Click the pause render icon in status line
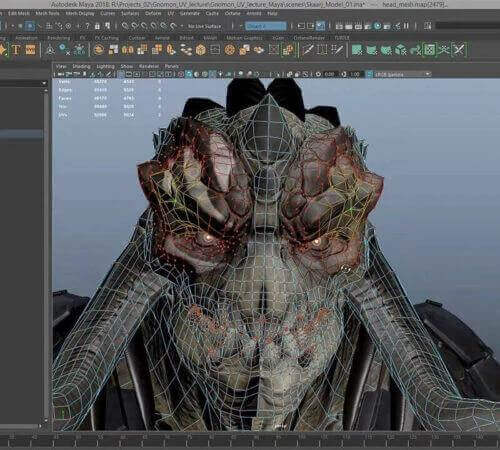Image resolution: width=500 pixels, height=450 pixels. pyautogui.click(x=406, y=26)
